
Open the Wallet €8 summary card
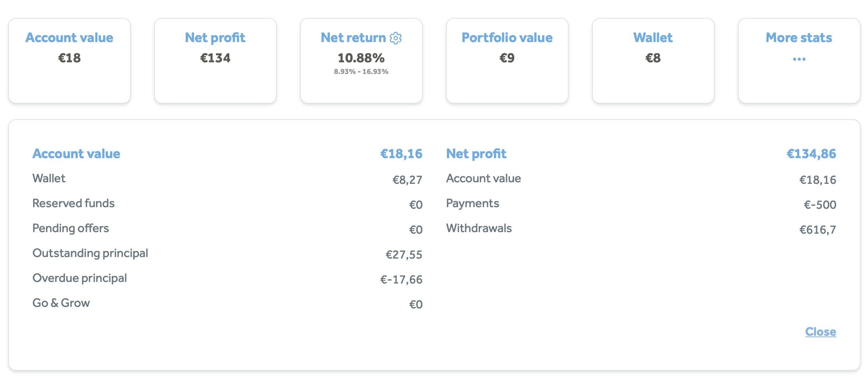pos(653,60)
